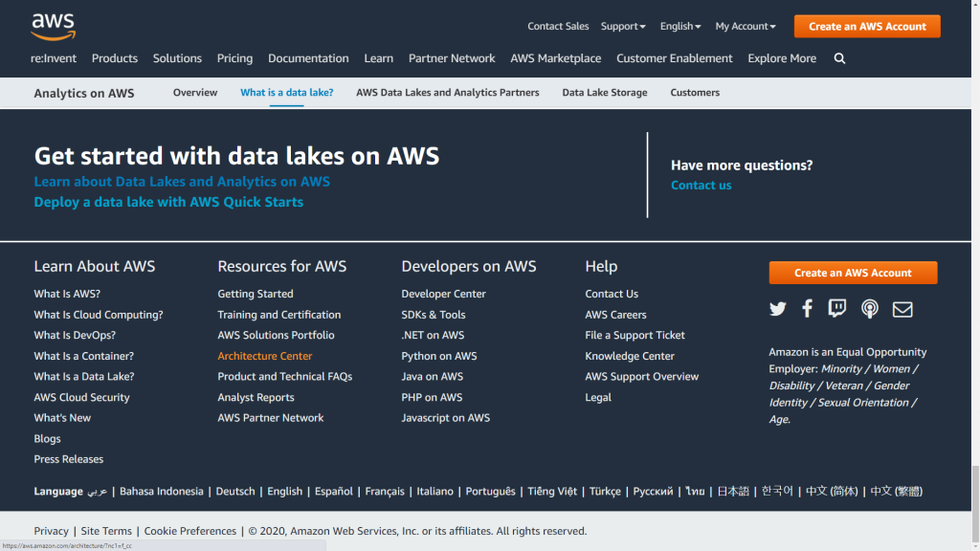Open Cookie Preferences in the footer
980x551 pixels.
tap(189, 531)
